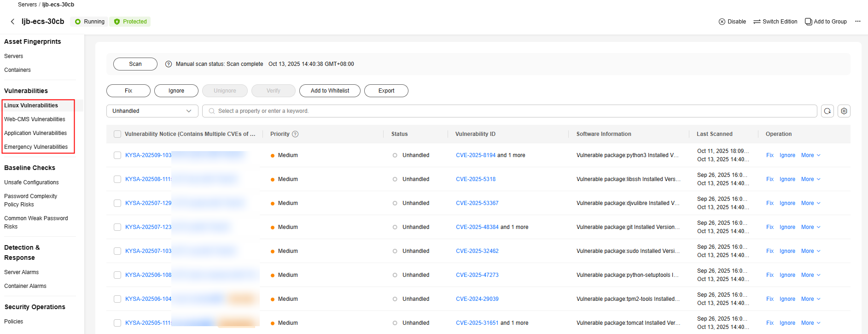Expand More menu for CVE-2025-5318 row
Viewport: 868px width, 334px height.
810,179
